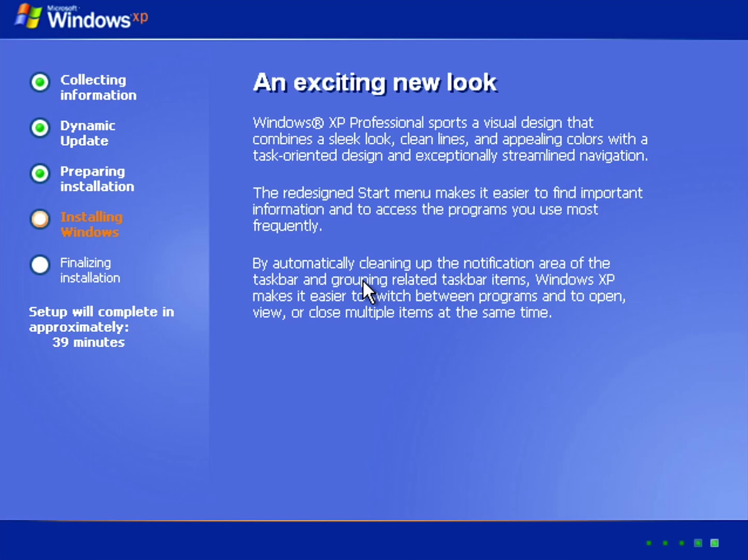This screenshot has width=748, height=560.
Task: Click the paragraph about cleaning up the notification area
Action: coord(439,288)
